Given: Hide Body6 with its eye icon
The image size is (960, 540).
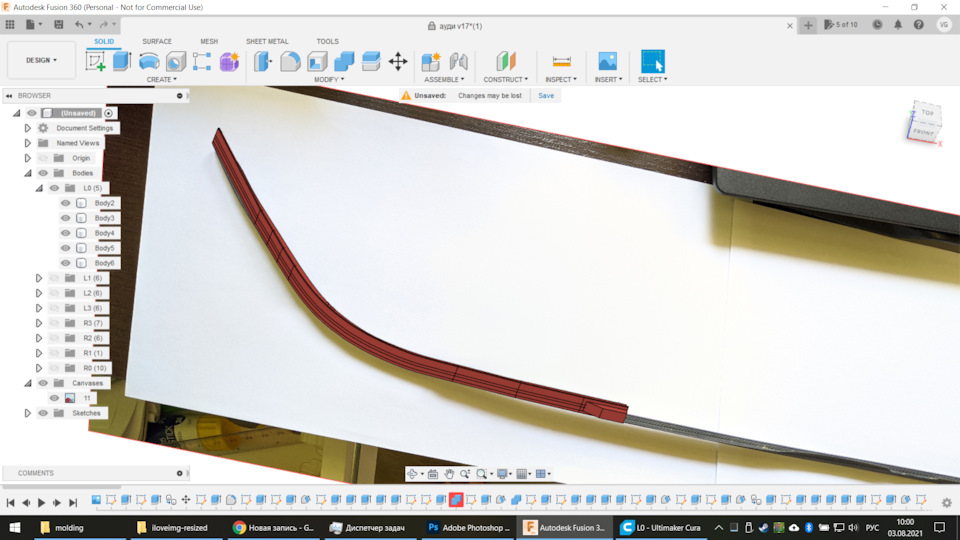Looking at the screenshot, I should 66,263.
